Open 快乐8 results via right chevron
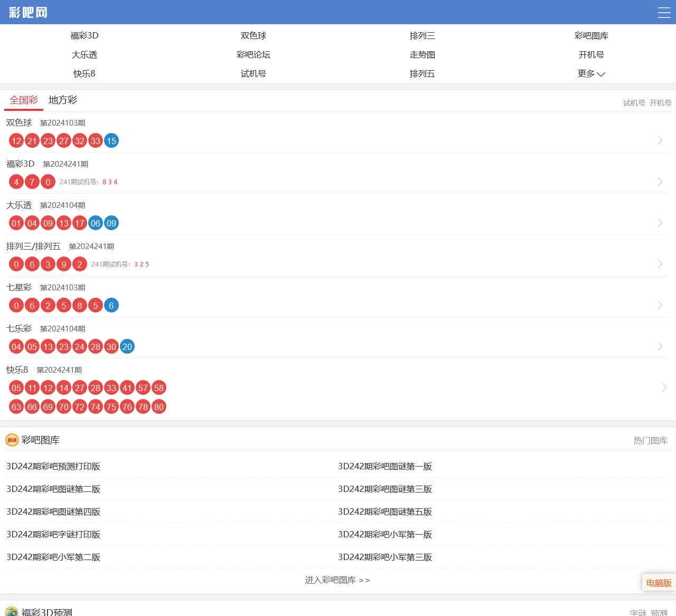The height and width of the screenshot is (616, 676). (x=664, y=387)
